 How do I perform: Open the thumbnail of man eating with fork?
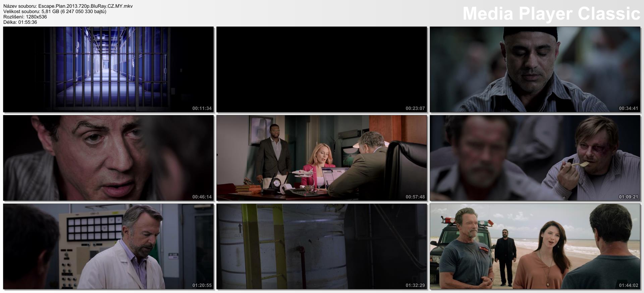tap(535, 158)
